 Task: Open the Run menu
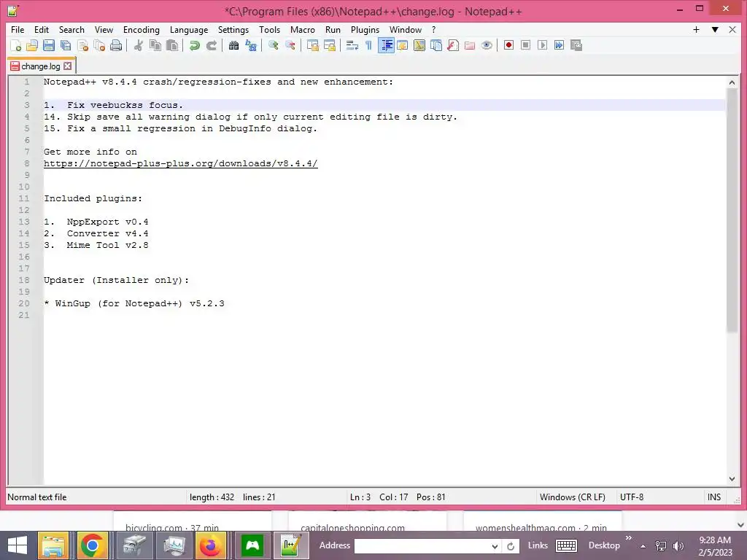(333, 29)
